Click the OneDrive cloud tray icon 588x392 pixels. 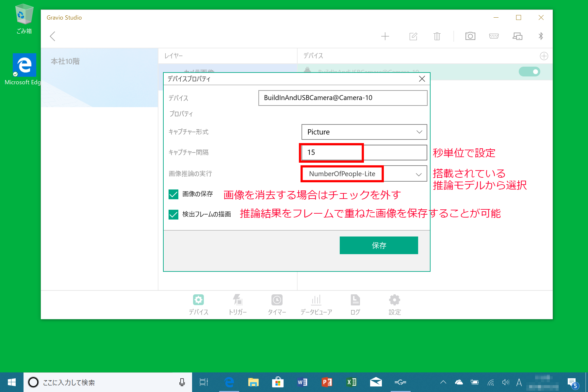(x=459, y=382)
